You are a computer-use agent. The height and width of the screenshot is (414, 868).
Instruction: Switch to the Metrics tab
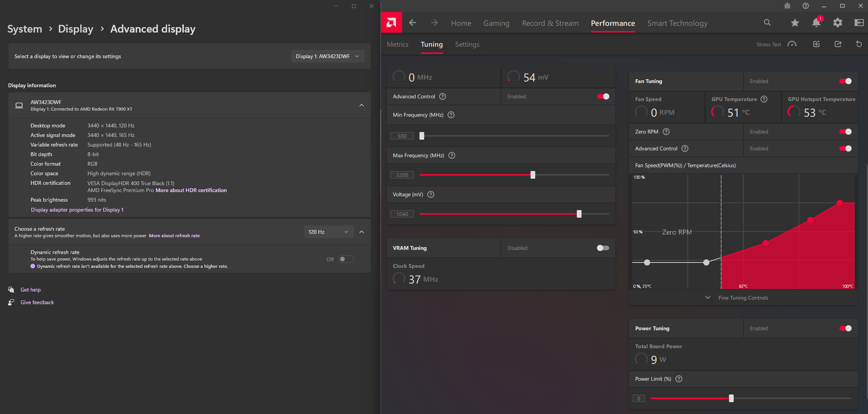click(397, 44)
